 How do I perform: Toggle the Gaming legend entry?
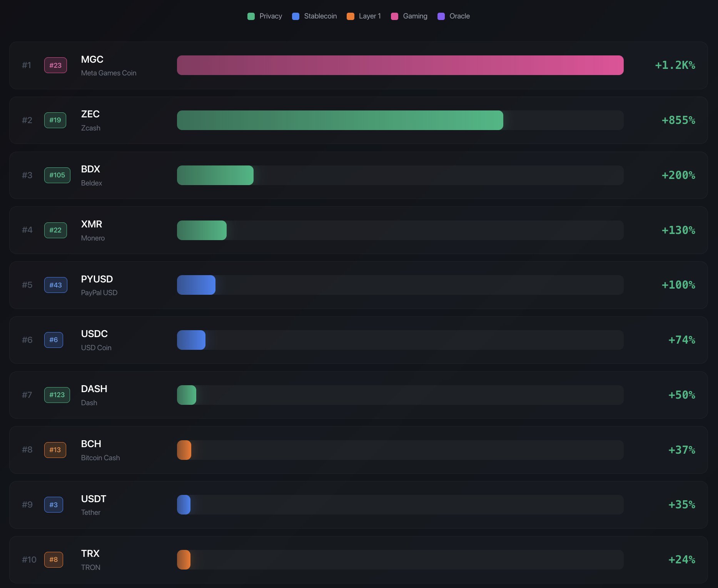[x=409, y=16]
